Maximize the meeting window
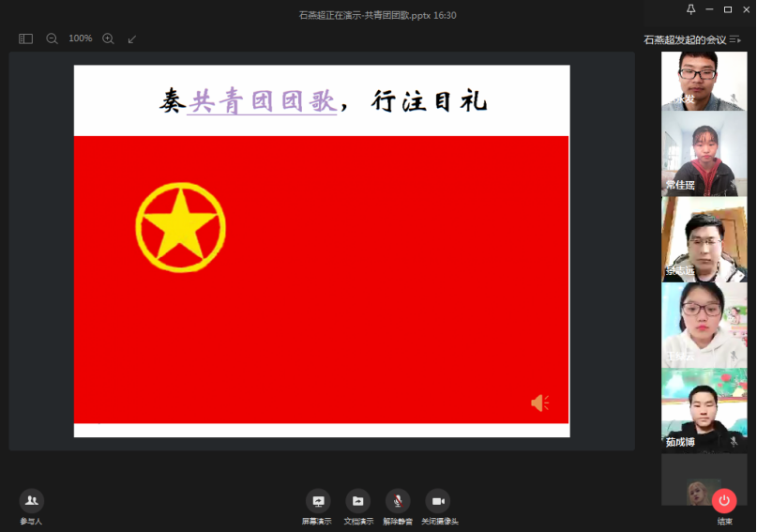757x532 pixels. tap(728, 9)
